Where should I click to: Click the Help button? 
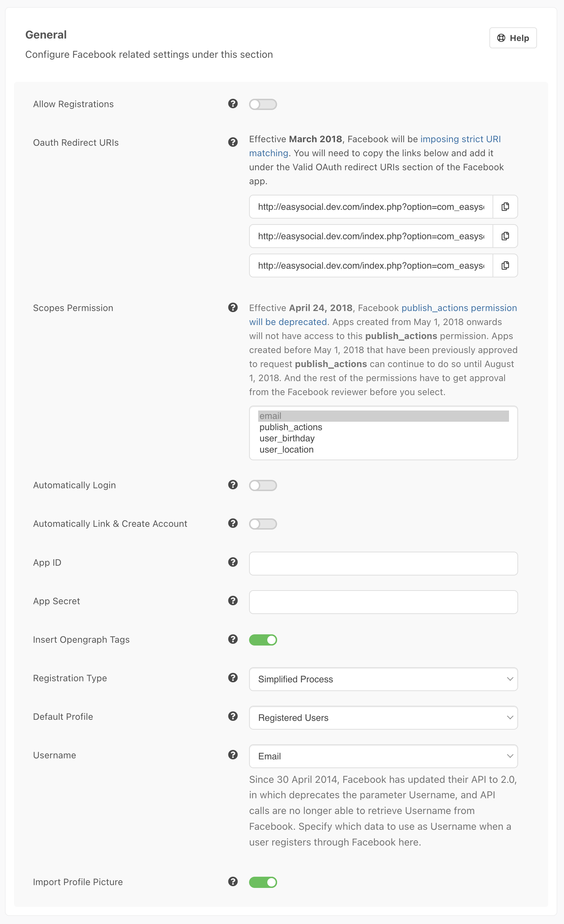513,38
